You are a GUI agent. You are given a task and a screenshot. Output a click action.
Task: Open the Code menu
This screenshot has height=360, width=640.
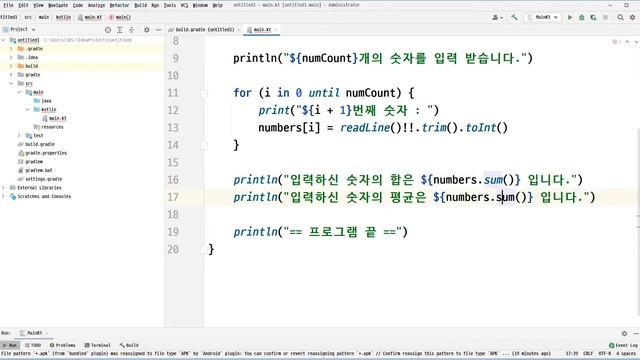(78, 5)
